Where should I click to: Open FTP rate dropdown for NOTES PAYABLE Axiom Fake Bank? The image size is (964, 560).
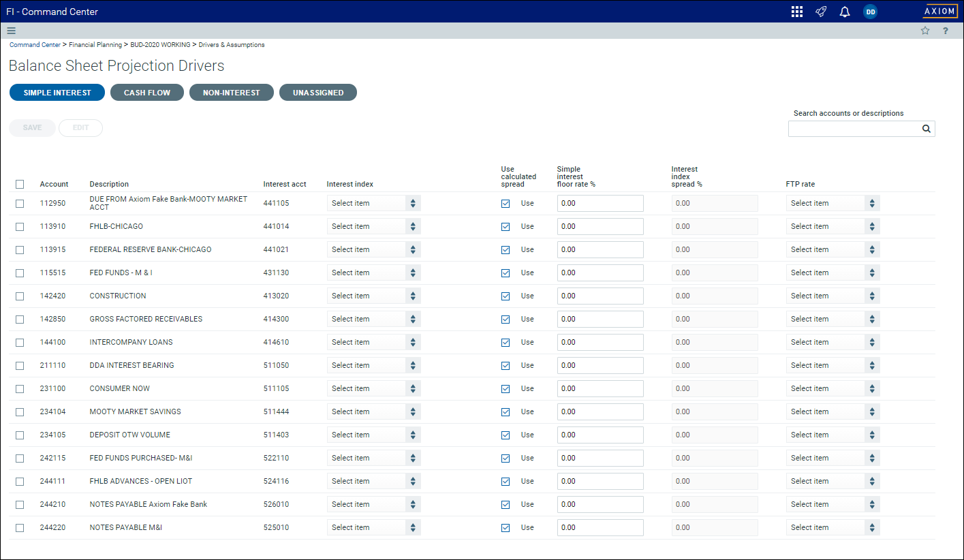(833, 504)
